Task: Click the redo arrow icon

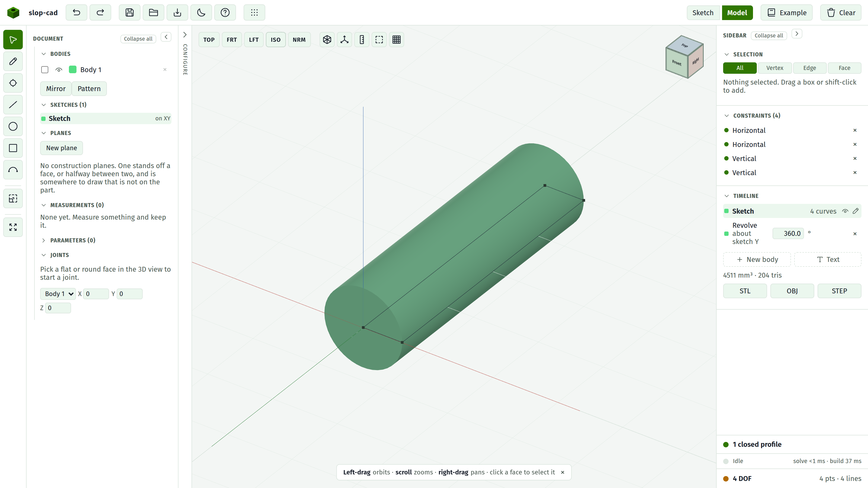Action: click(x=100, y=12)
